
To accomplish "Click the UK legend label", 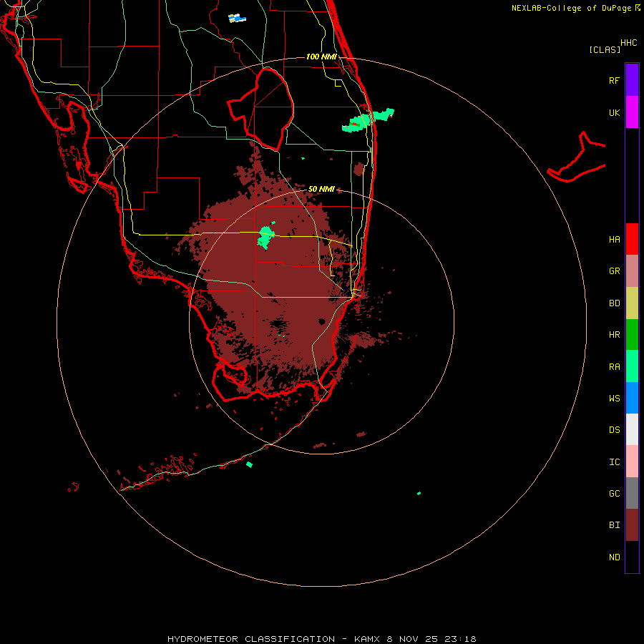I will (x=614, y=112).
